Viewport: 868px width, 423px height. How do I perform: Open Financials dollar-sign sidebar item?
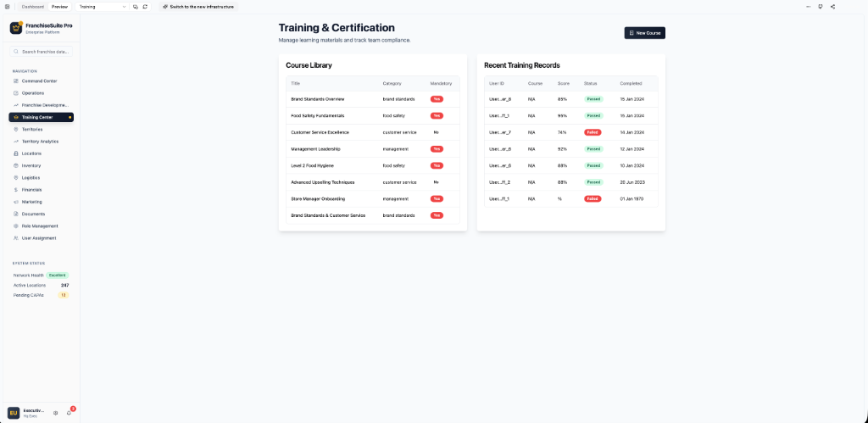[41, 189]
